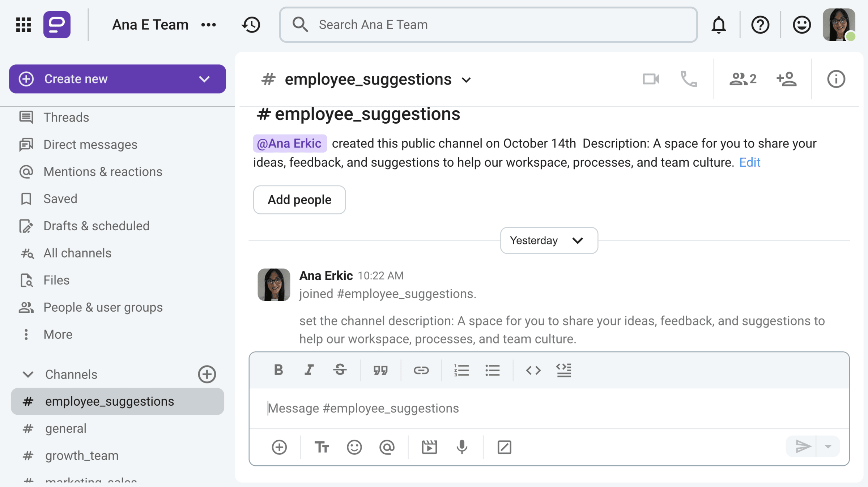868x487 pixels.
Task: Start a voice call
Action: point(689,79)
